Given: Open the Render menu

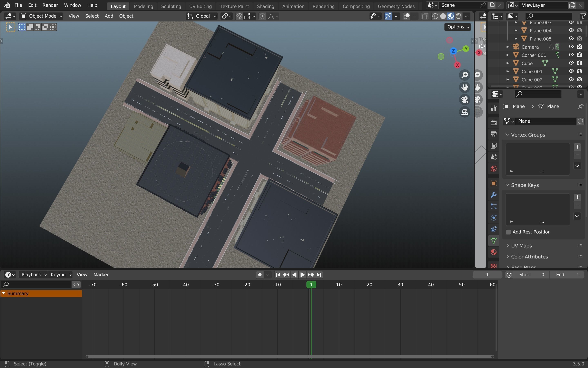Looking at the screenshot, I should click(50, 5).
